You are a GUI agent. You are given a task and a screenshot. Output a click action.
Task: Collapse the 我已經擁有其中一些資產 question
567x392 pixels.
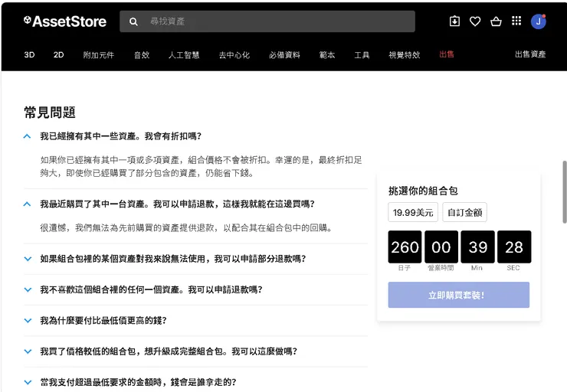(x=195, y=136)
